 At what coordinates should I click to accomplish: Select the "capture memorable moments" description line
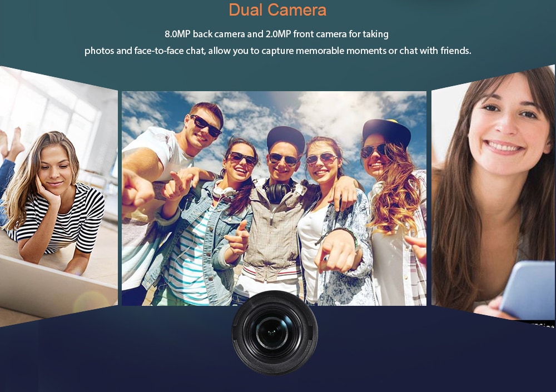[277, 51]
